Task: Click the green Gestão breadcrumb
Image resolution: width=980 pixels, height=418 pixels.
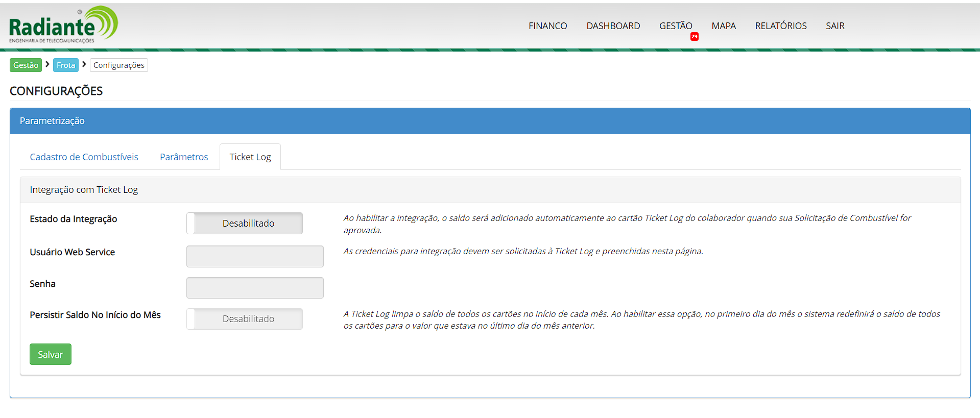Action: tap(26, 65)
